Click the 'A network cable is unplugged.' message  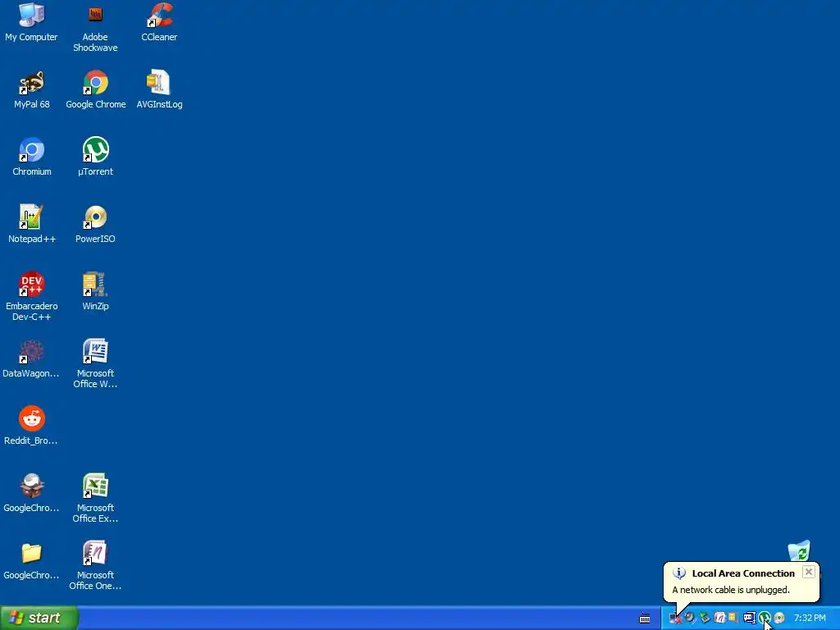tap(731, 590)
